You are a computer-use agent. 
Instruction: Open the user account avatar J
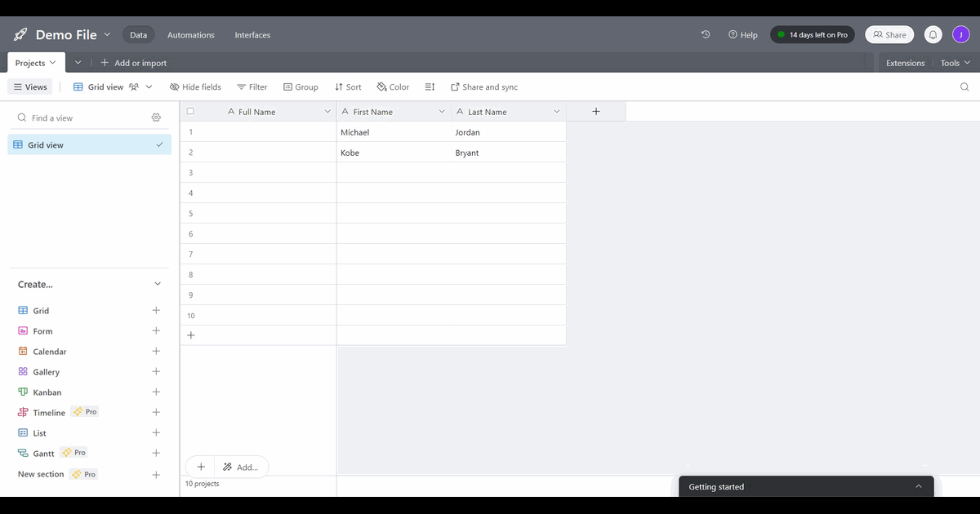coord(960,35)
